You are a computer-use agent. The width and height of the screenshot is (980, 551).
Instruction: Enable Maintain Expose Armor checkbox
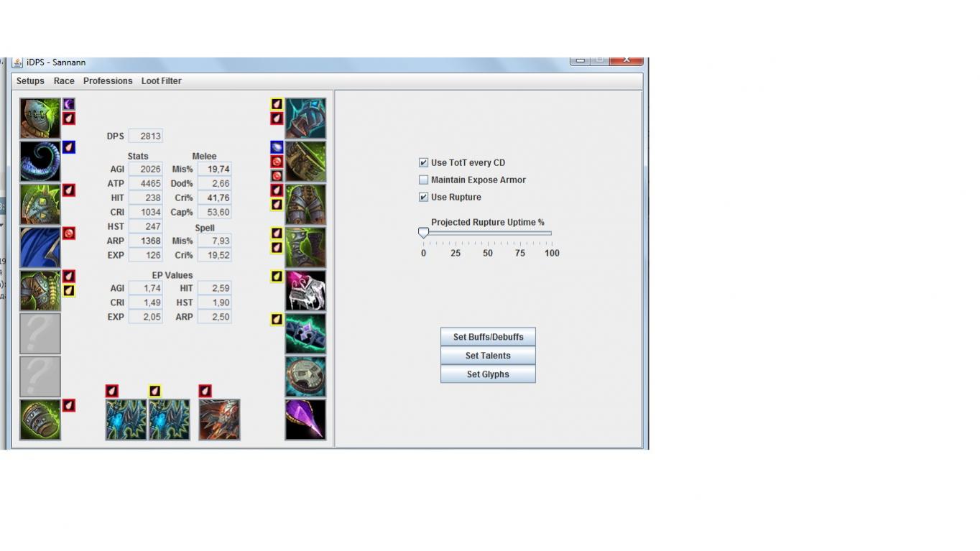tap(424, 180)
